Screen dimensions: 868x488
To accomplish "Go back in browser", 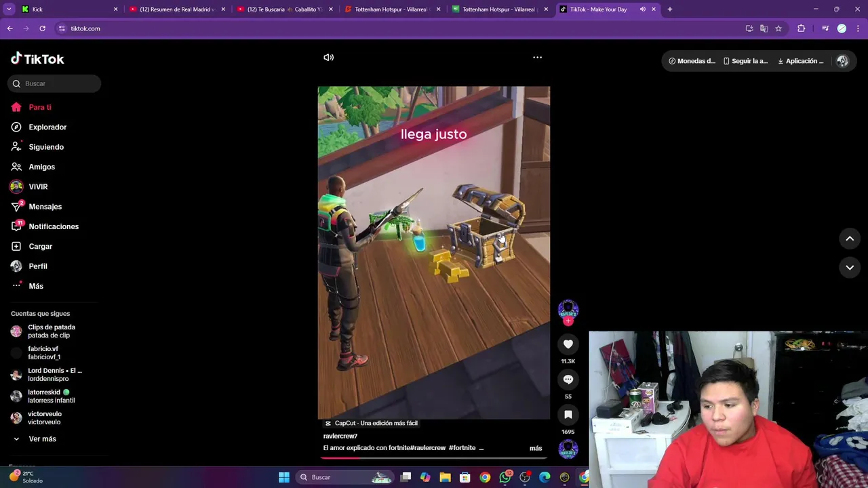I will tap(9, 28).
